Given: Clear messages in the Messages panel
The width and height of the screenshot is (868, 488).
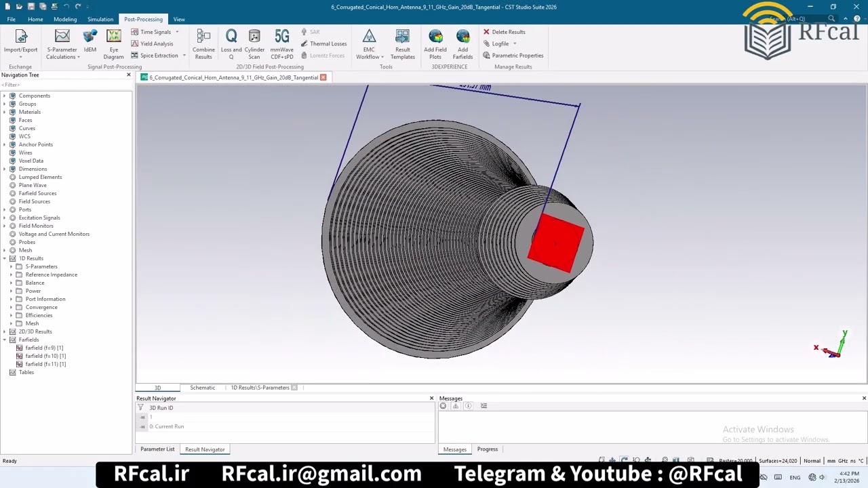Looking at the screenshot, I should [443, 406].
